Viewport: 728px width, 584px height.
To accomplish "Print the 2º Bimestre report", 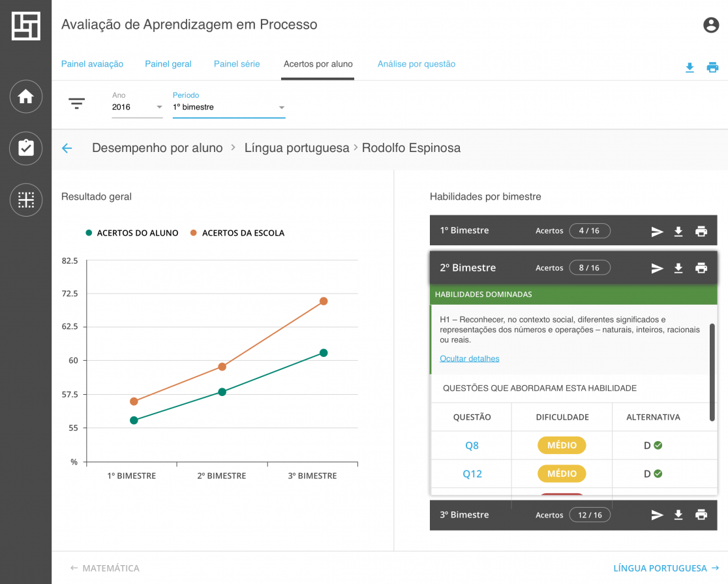I will pos(701,268).
